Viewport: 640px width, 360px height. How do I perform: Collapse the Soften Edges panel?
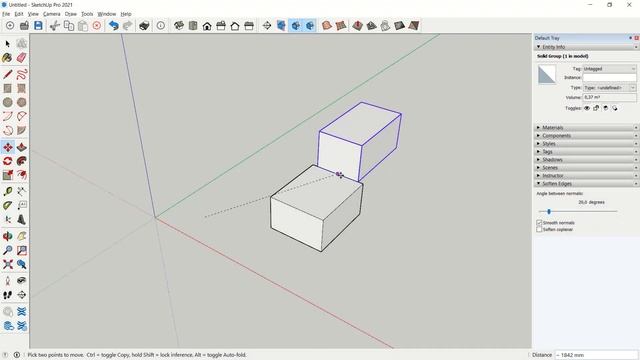click(587, 184)
